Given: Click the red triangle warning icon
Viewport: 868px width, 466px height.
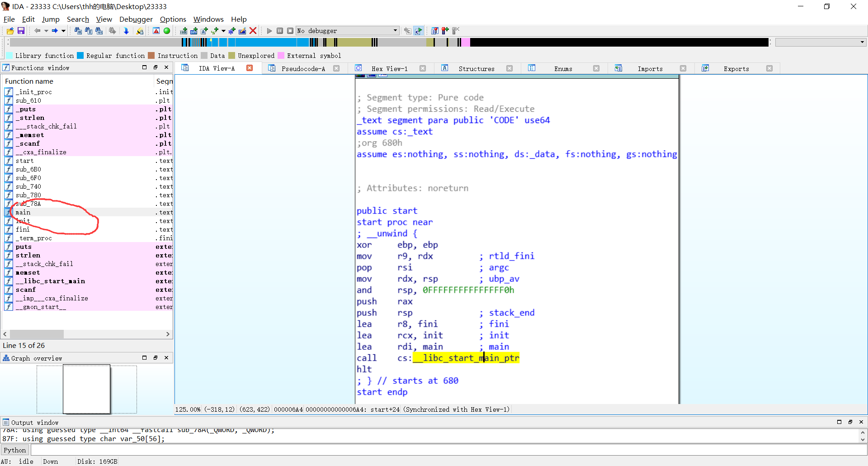Looking at the screenshot, I should coord(156,31).
